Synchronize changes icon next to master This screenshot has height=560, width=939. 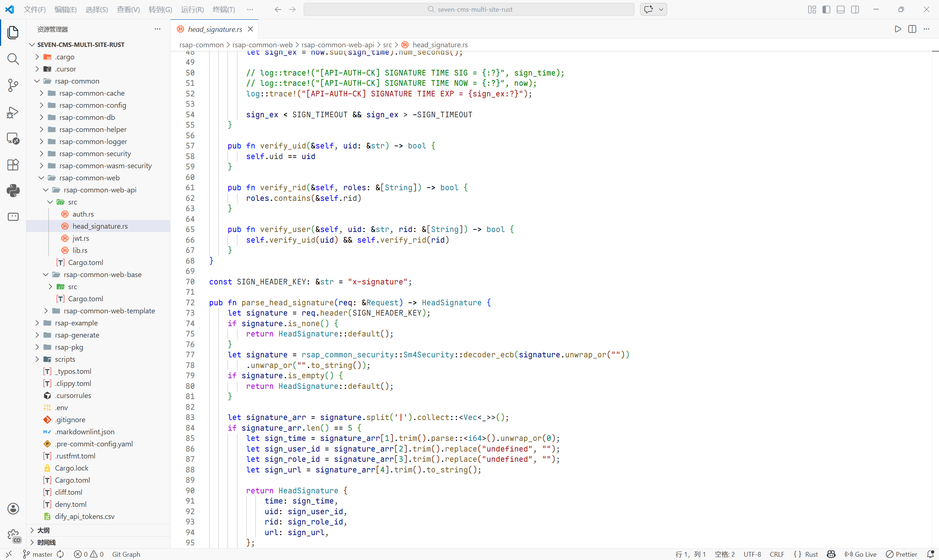(61, 554)
